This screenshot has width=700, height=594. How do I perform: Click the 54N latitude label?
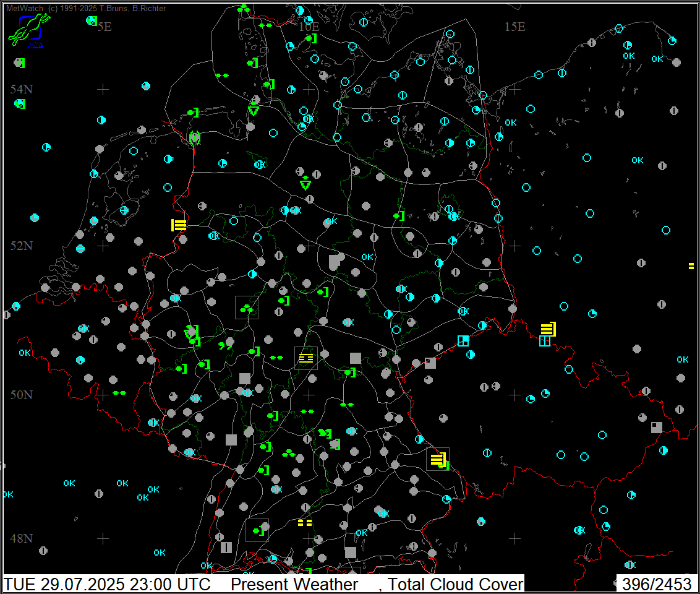click(22, 89)
